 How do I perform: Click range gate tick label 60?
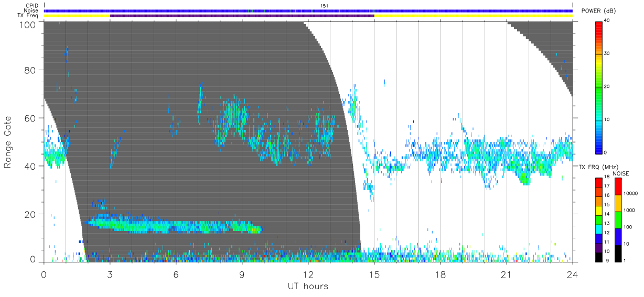pos(31,118)
